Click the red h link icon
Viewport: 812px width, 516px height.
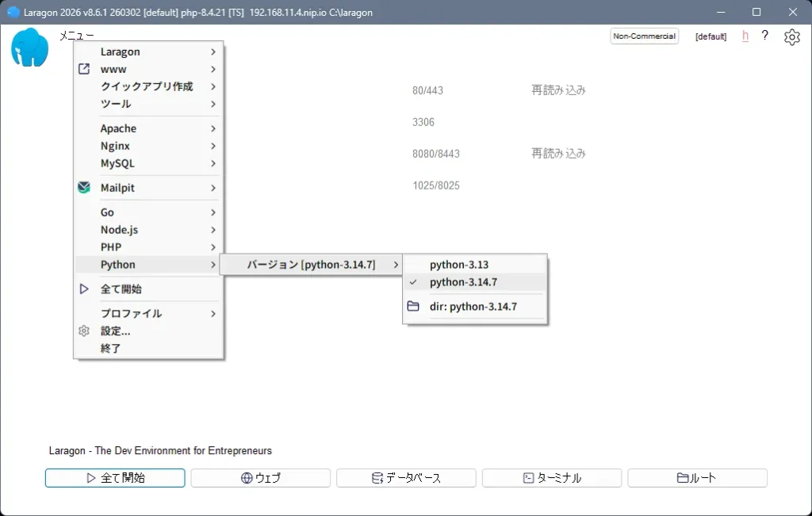coord(745,36)
